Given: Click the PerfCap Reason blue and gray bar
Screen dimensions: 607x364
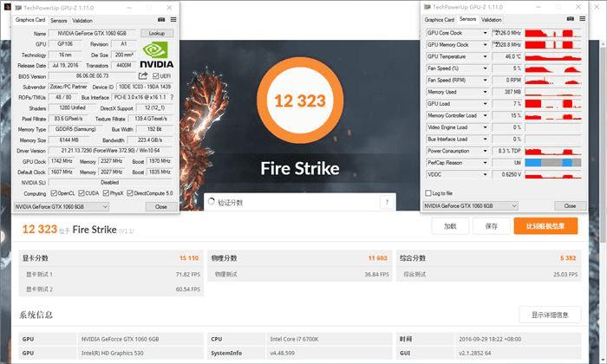Looking at the screenshot, I should pos(553,163).
